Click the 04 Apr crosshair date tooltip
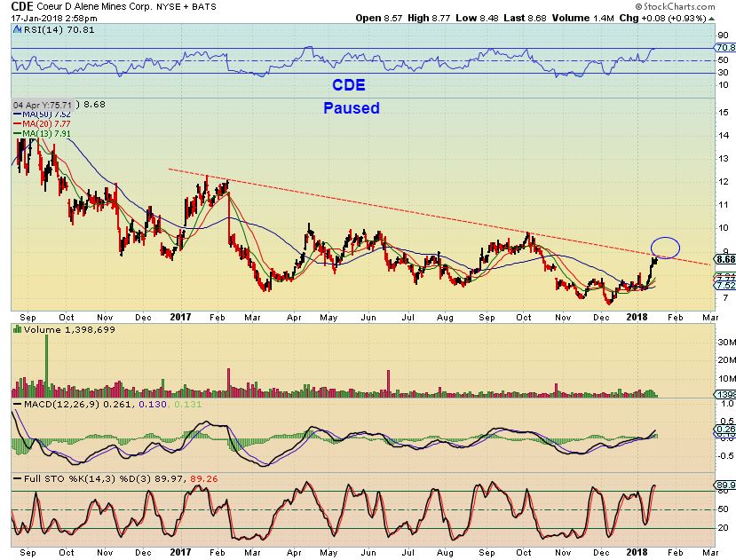Image resolution: width=736 pixels, height=560 pixels. click(43, 105)
